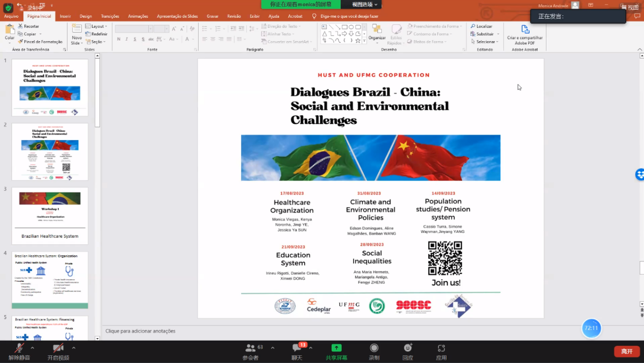Click the Redefinir slide button
This screenshot has height=363, width=644.
pyautogui.click(x=96, y=34)
